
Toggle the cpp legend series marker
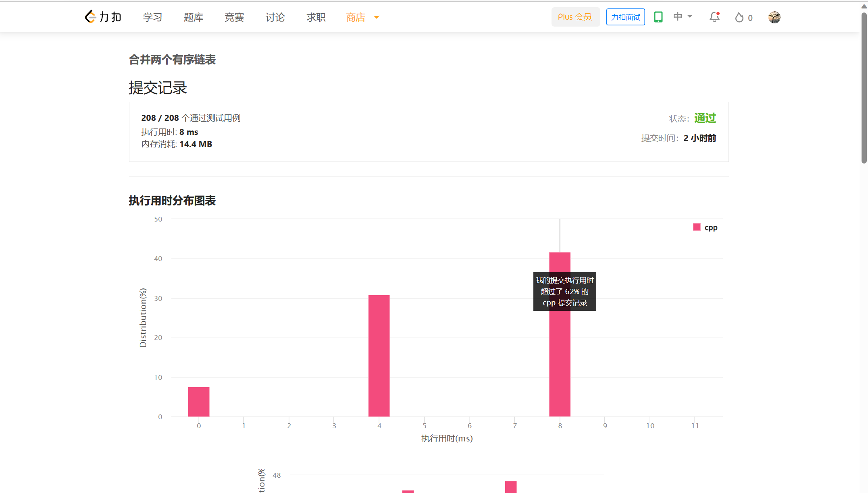click(x=697, y=227)
